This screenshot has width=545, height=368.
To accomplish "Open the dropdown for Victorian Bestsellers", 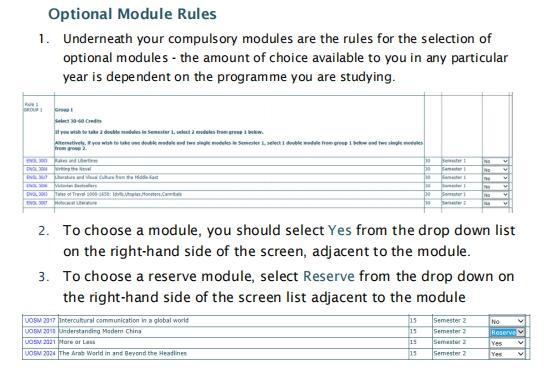I will click(496, 187).
